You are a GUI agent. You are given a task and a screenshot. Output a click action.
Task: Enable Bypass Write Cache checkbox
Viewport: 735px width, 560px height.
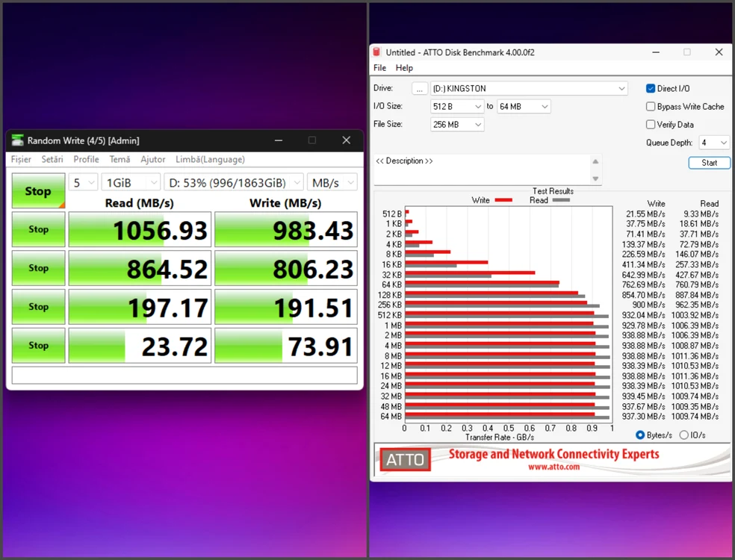click(x=651, y=106)
